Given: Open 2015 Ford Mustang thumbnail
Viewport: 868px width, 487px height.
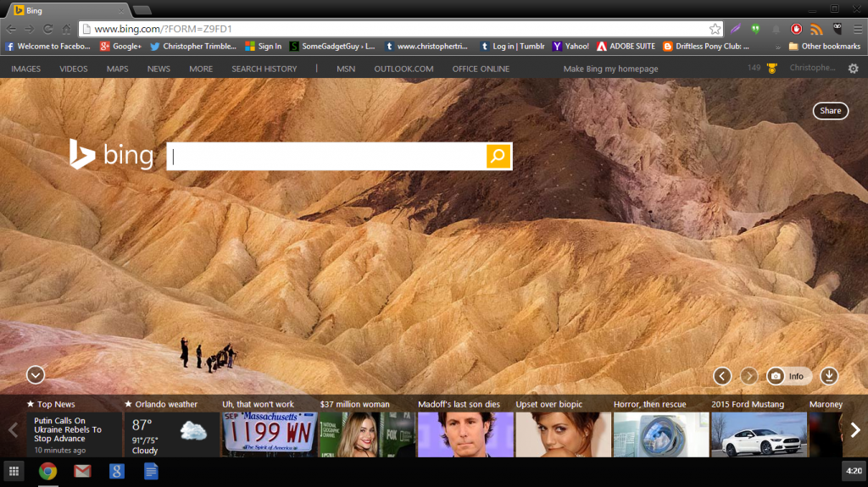Looking at the screenshot, I should [x=759, y=434].
